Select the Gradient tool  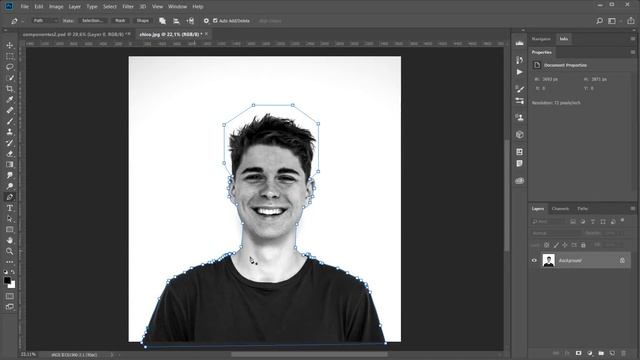(x=10, y=164)
